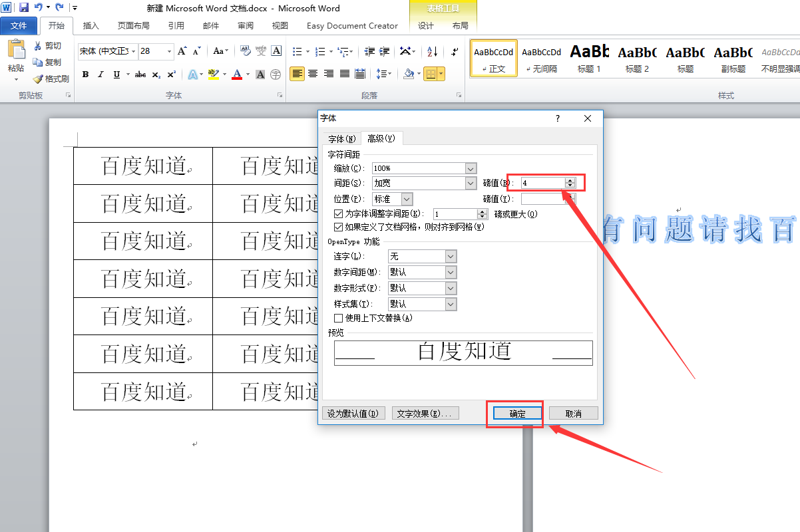Toggle snap to document grid checkbox
Image resolution: width=800 pixels, height=532 pixels.
339,227
